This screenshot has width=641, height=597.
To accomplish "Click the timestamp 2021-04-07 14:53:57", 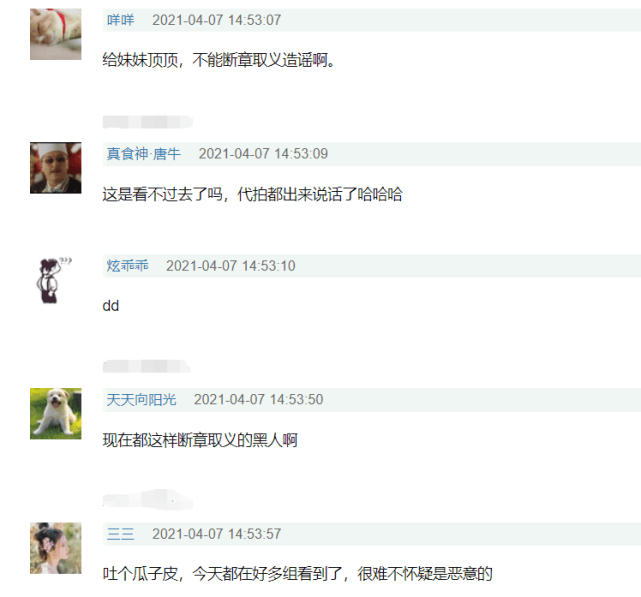I will point(217,534).
